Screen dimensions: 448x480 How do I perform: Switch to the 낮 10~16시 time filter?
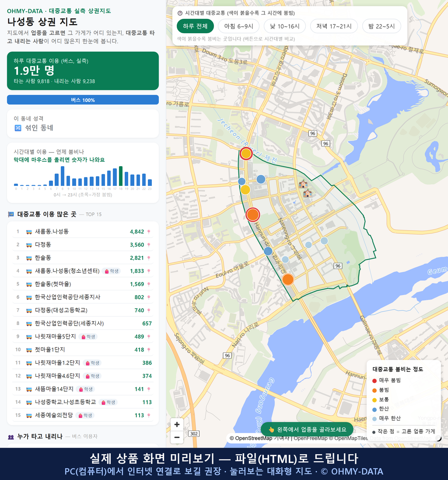pyautogui.click(x=285, y=26)
